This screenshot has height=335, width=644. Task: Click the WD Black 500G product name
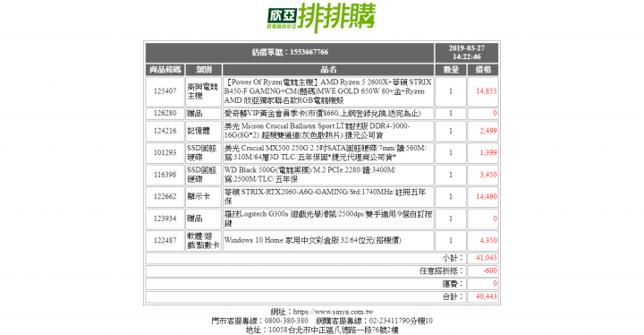[x=310, y=175]
